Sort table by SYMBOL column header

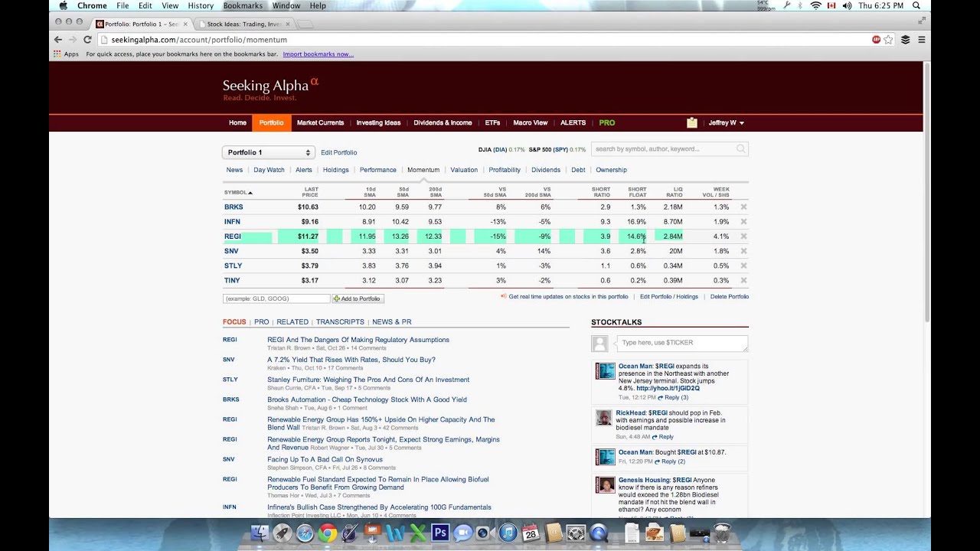(x=238, y=193)
